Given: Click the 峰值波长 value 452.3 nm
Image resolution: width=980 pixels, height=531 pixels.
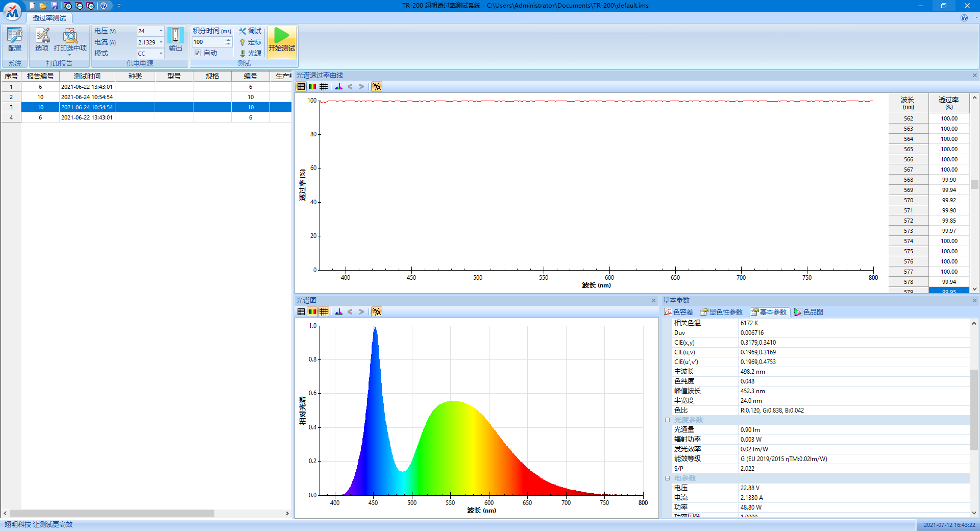Looking at the screenshot, I should [752, 391].
